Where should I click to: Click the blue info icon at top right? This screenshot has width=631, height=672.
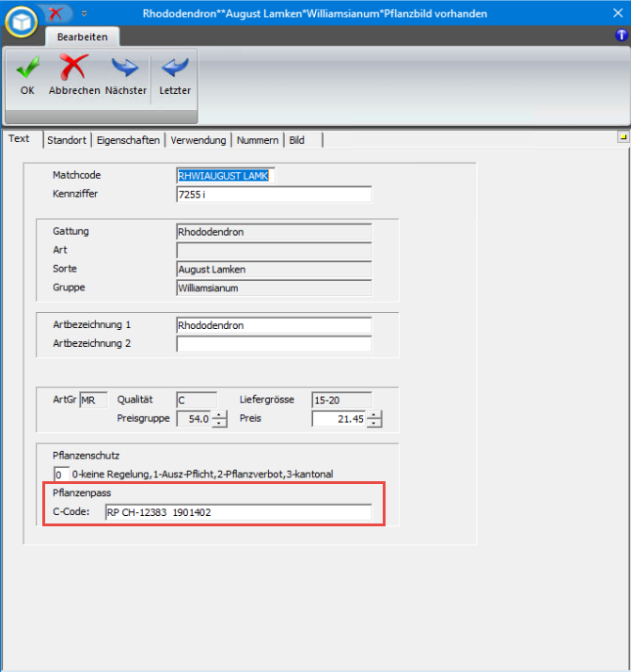pos(621,35)
